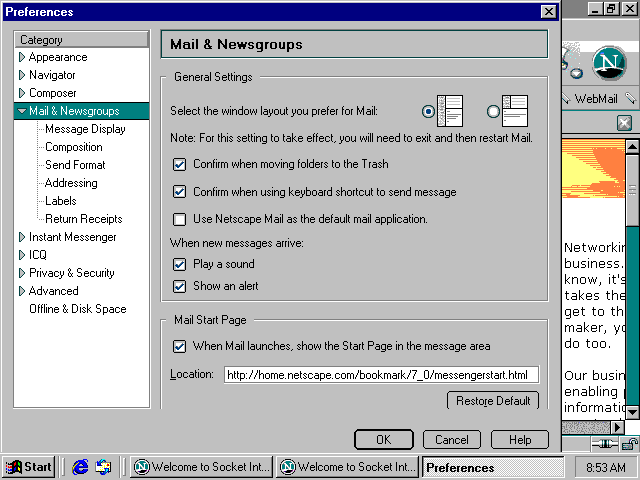Toggle Play a sound checkbox
This screenshot has width=640, height=480.
(x=180, y=264)
